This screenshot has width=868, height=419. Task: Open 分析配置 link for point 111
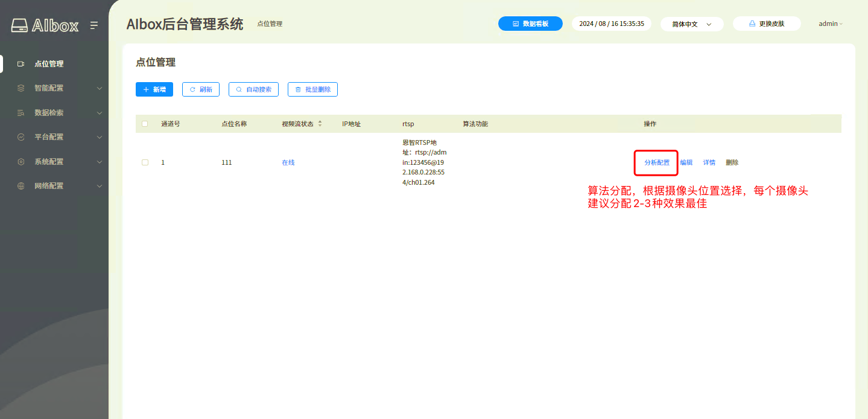tap(657, 162)
